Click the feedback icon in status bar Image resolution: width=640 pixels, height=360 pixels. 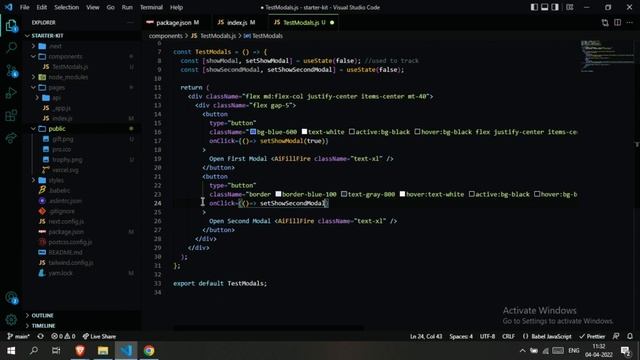click(616, 336)
